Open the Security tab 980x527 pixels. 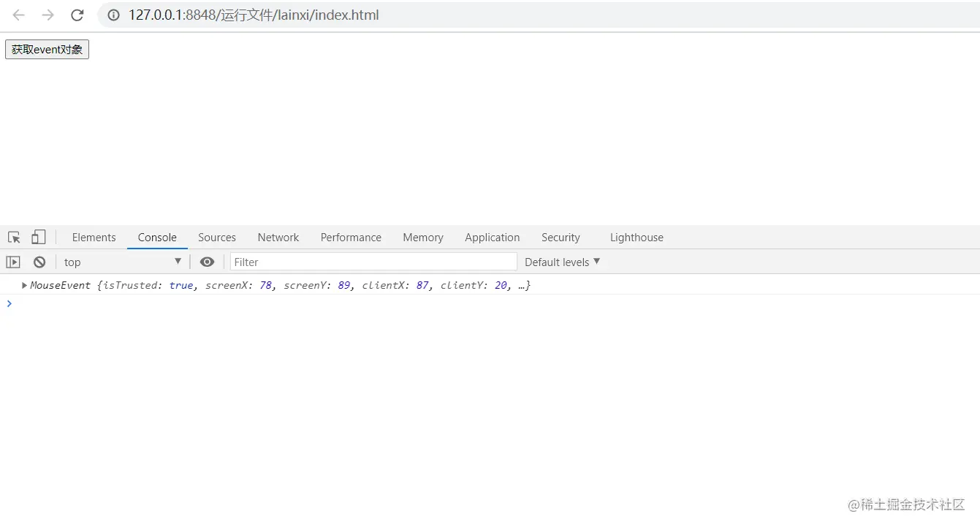pos(561,238)
